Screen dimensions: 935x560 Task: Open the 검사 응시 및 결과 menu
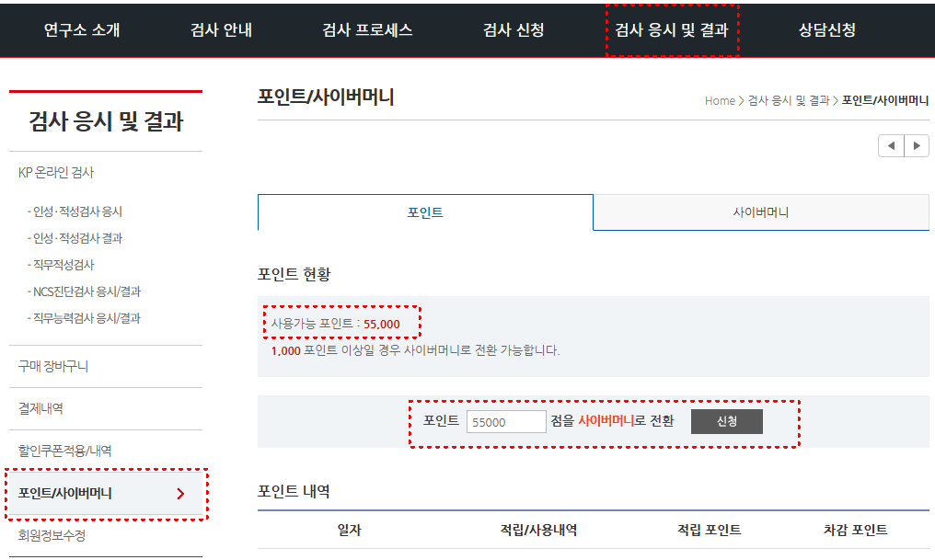click(x=672, y=30)
